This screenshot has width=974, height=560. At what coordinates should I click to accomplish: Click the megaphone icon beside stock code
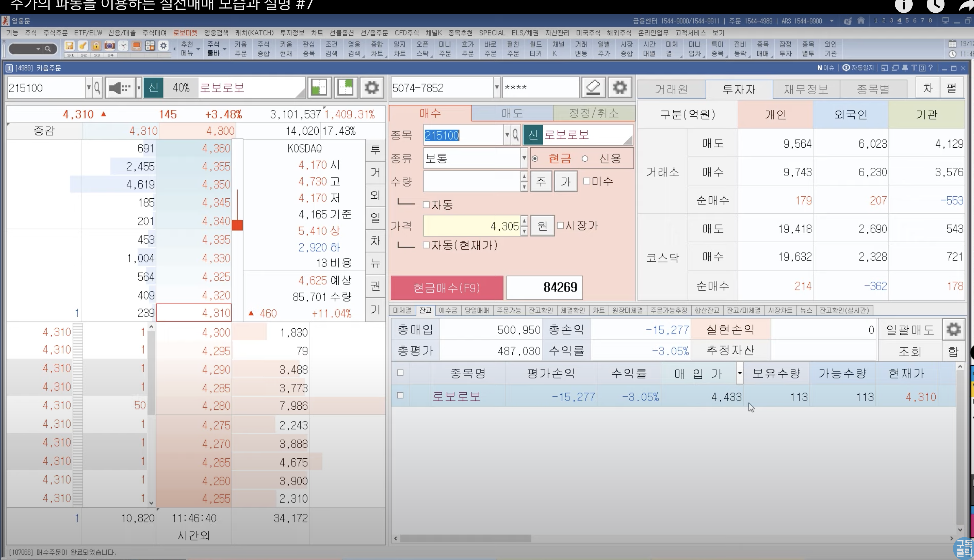(x=119, y=88)
